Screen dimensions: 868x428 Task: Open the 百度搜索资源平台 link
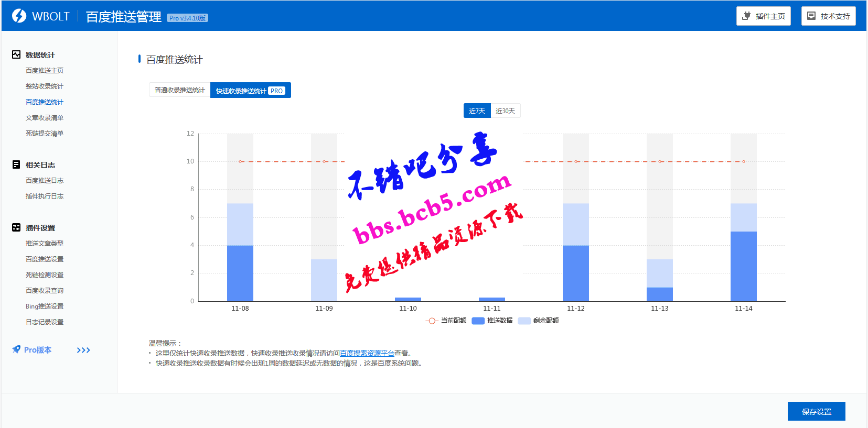click(367, 353)
